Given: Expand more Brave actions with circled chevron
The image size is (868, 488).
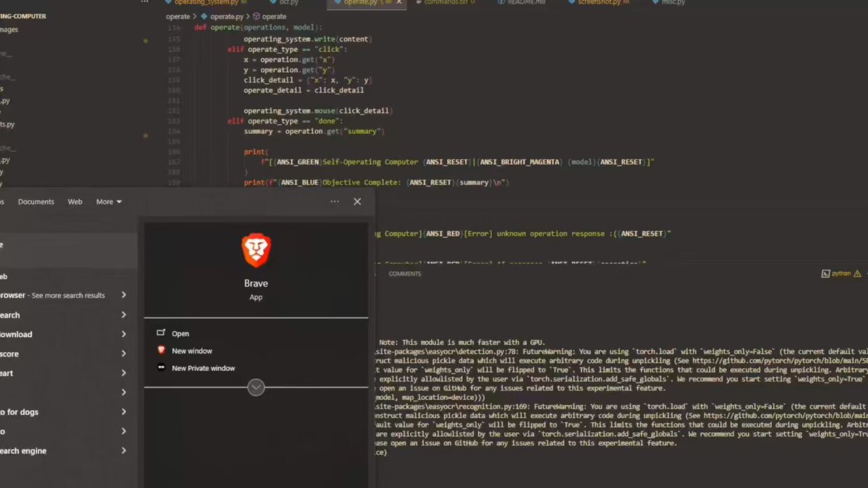Looking at the screenshot, I should click(x=255, y=388).
